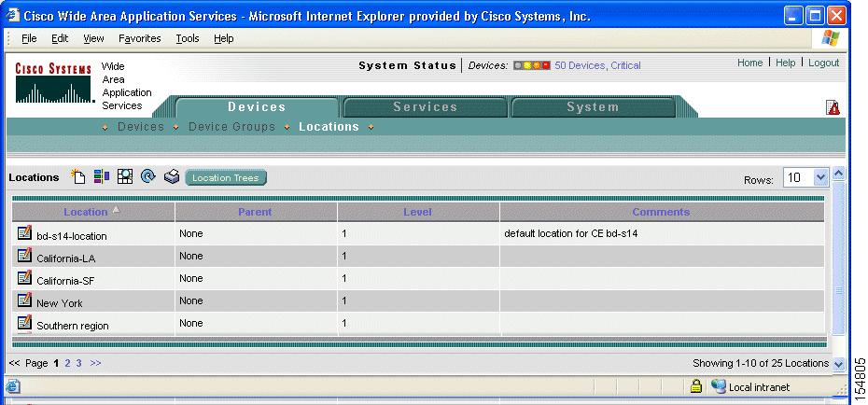This screenshot has height=405, width=868.
Task: Expand the Locations submenu arrow
Action: pyautogui.click(x=287, y=127)
